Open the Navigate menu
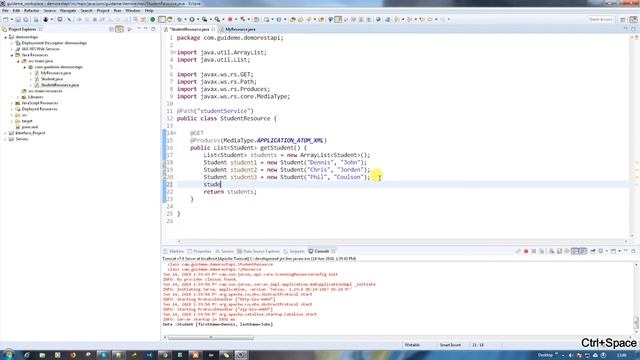 (x=68, y=11)
